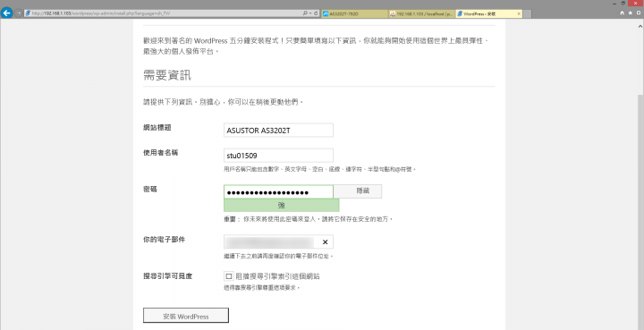Open the browser Home icon
644x330 pixels.
click(x=622, y=13)
